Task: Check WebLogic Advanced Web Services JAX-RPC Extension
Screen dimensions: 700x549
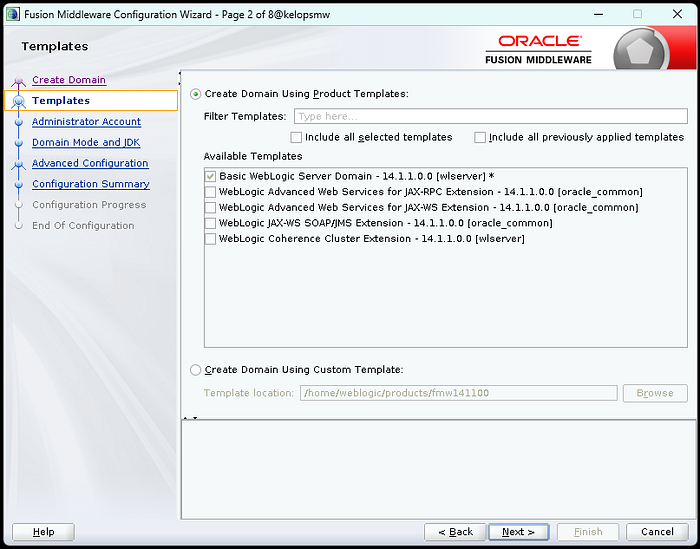Action: coord(210,192)
